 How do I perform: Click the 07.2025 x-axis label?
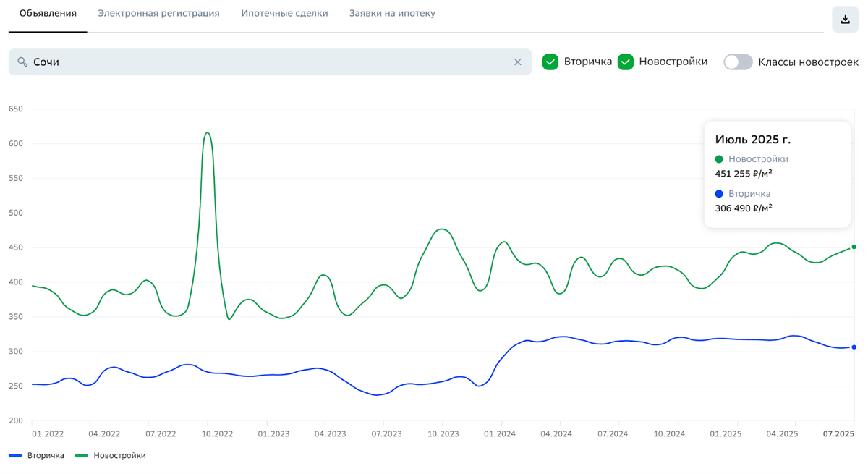coord(839,434)
